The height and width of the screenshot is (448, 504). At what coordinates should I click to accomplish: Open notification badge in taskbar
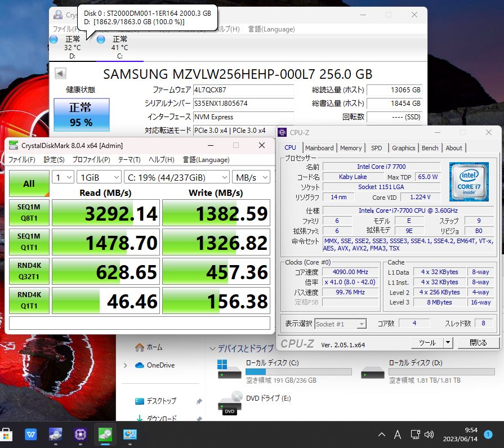coord(488,434)
